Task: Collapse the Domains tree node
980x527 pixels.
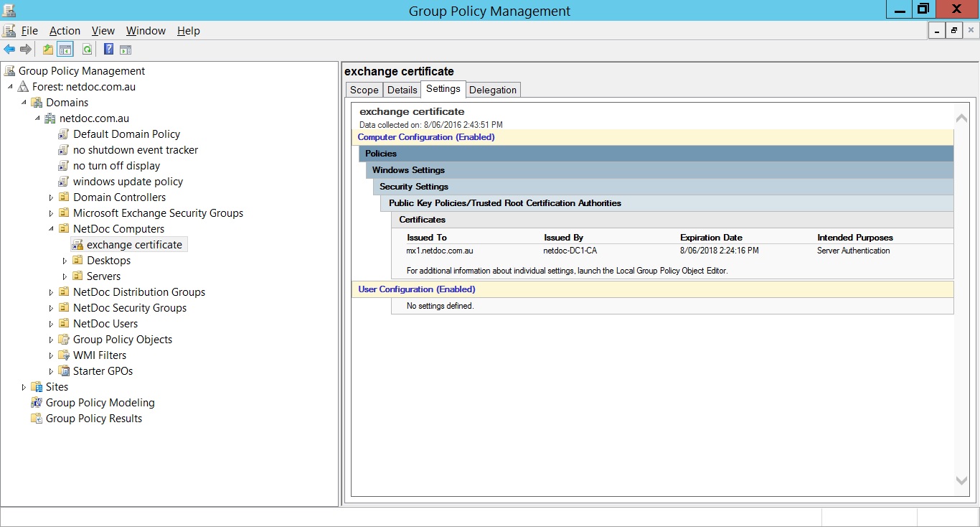Action: coord(24,103)
